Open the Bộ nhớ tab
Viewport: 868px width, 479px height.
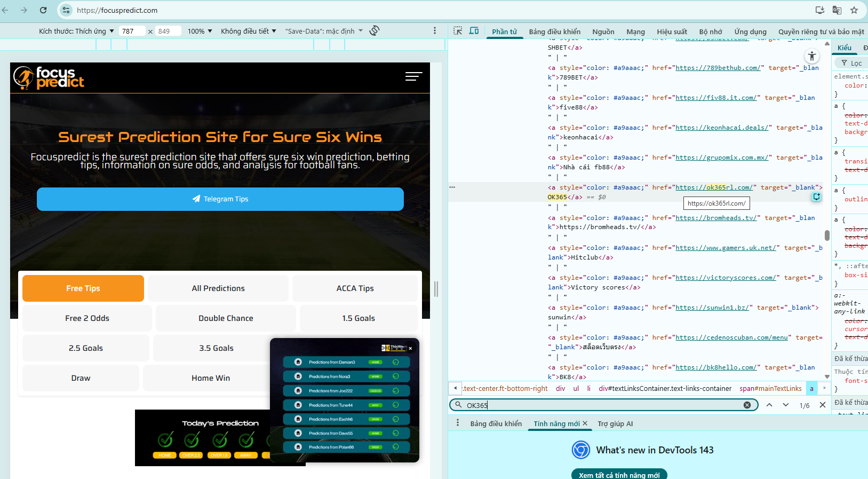[x=711, y=32]
